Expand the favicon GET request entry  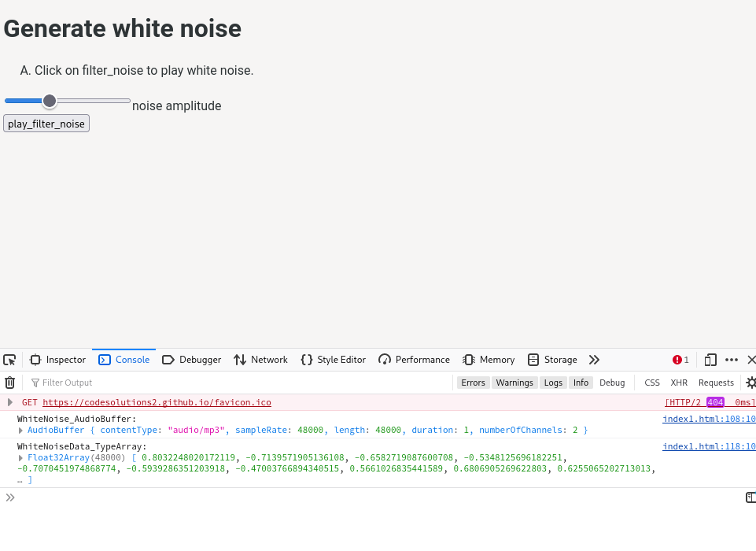point(9,401)
